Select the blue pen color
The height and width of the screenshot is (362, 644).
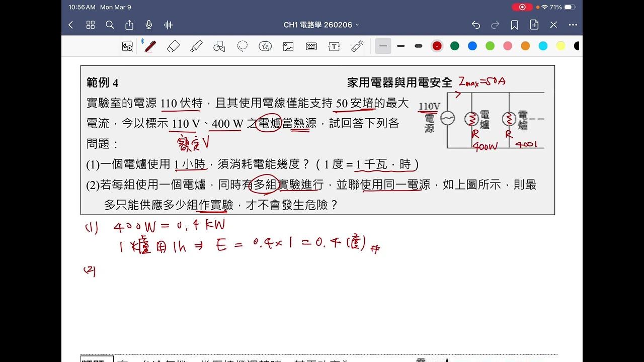click(472, 46)
